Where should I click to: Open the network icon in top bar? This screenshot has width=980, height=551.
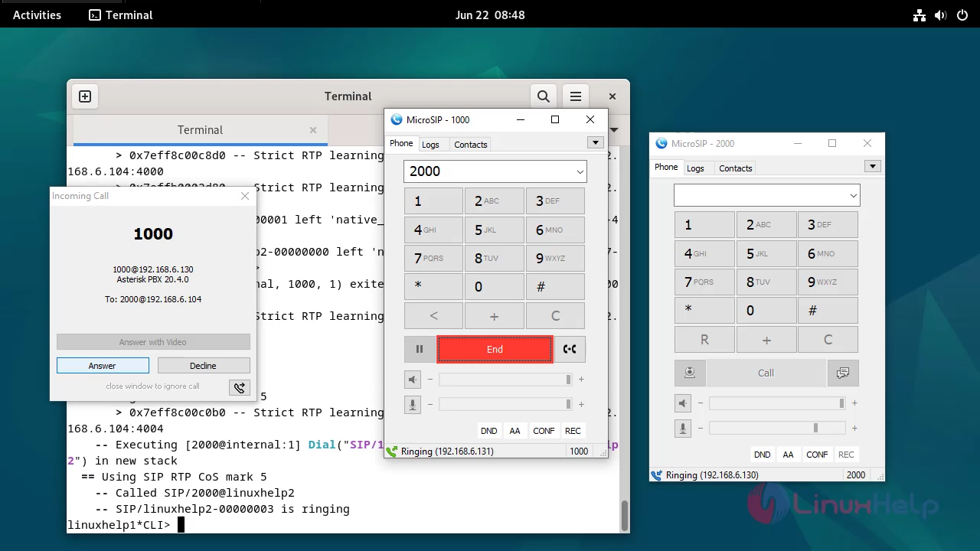click(x=920, y=15)
